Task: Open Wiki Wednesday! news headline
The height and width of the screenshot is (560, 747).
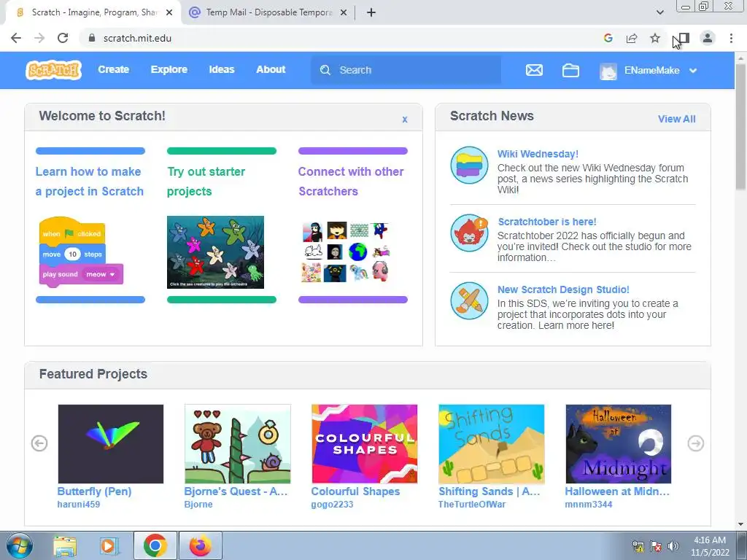Action: (x=538, y=154)
